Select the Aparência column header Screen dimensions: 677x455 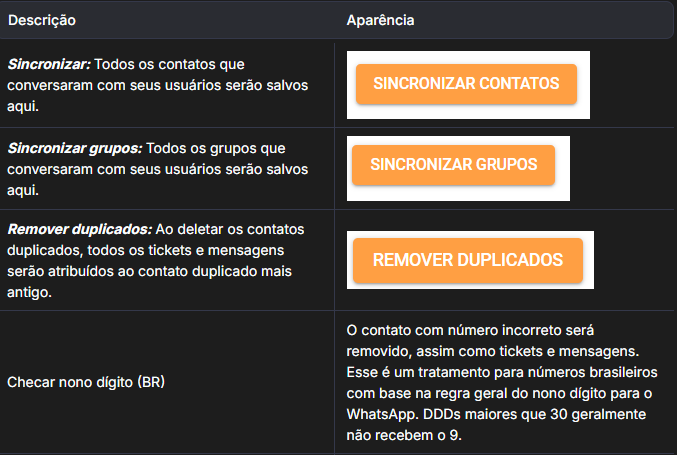380,20
